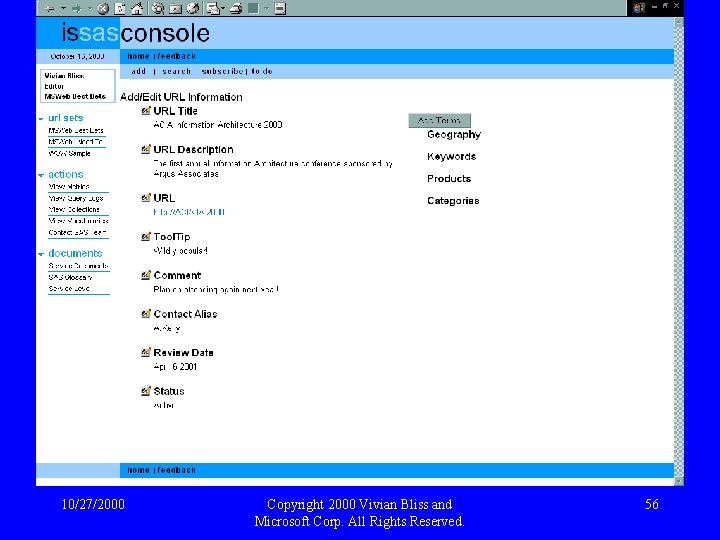The image size is (720, 540).
Task: Collapse the documents section arrow
Action: click(x=41, y=254)
